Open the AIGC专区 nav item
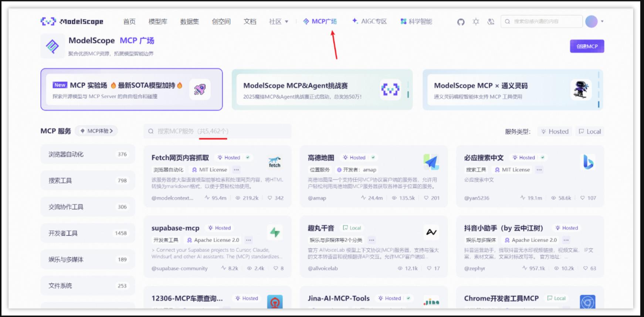The width and height of the screenshot is (644, 317). pos(369,21)
